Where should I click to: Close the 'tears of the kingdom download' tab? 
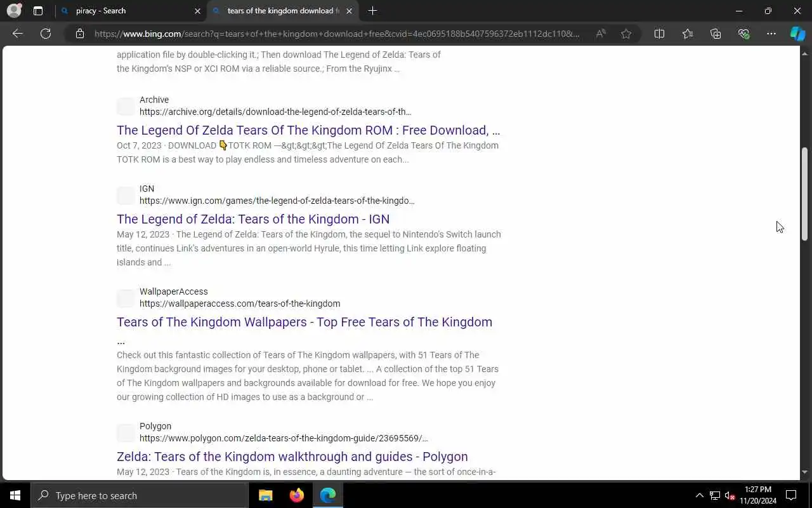[x=349, y=11]
